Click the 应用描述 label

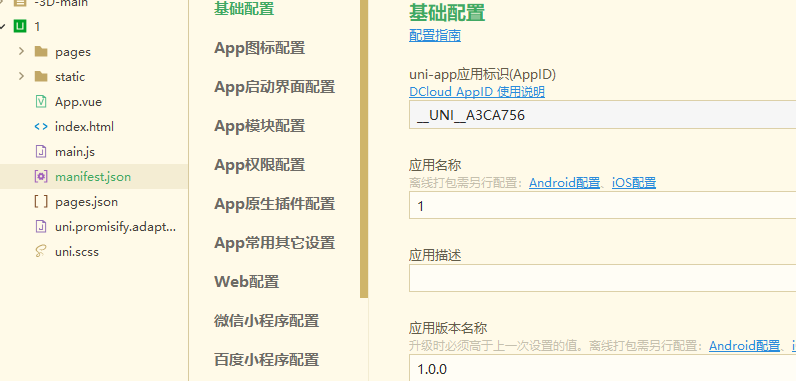(435, 255)
